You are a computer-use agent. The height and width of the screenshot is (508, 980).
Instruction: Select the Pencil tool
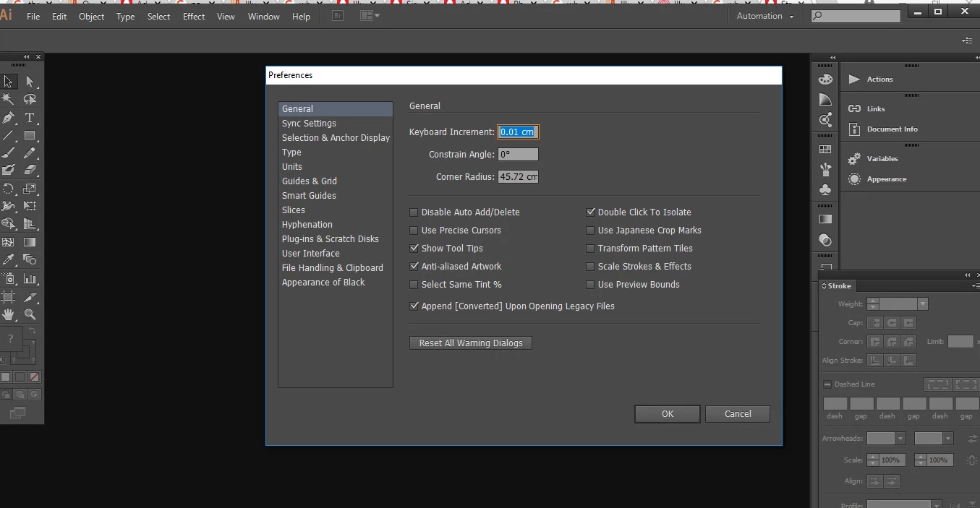pos(30,153)
